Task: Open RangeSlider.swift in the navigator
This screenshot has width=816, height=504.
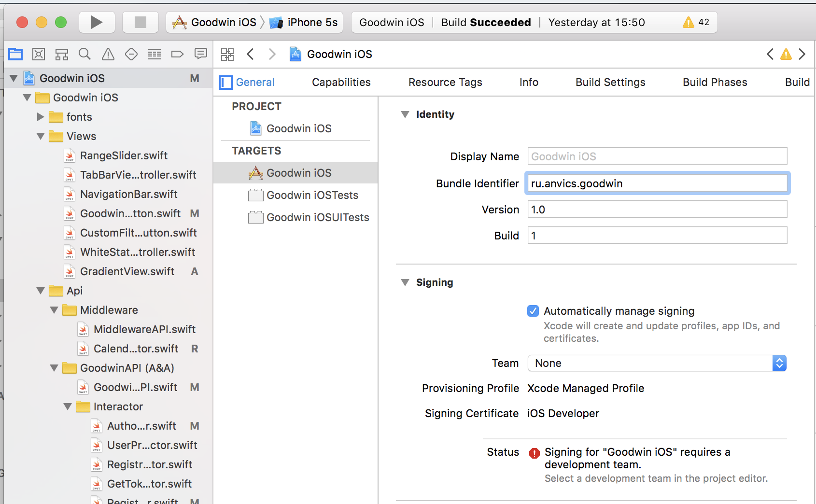Action: pos(124,155)
